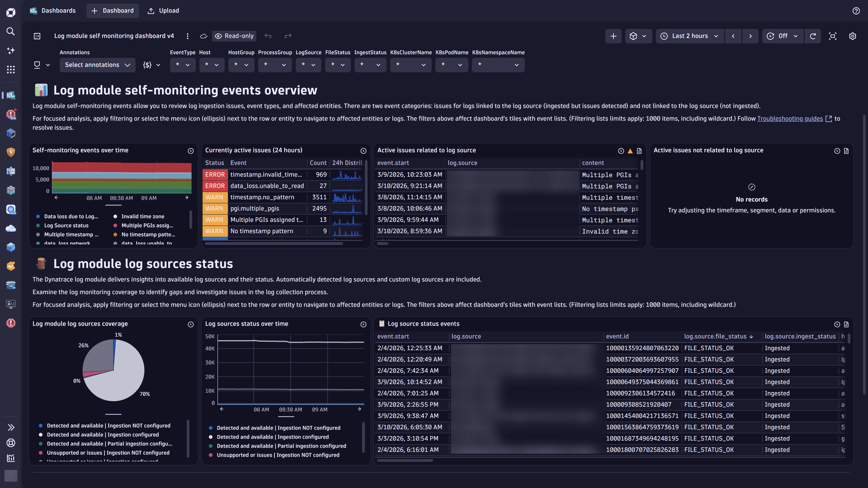The height and width of the screenshot is (488, 868).
Task: Open the clock icon on Self-monitoring events tile
Action: click(191, 151)
